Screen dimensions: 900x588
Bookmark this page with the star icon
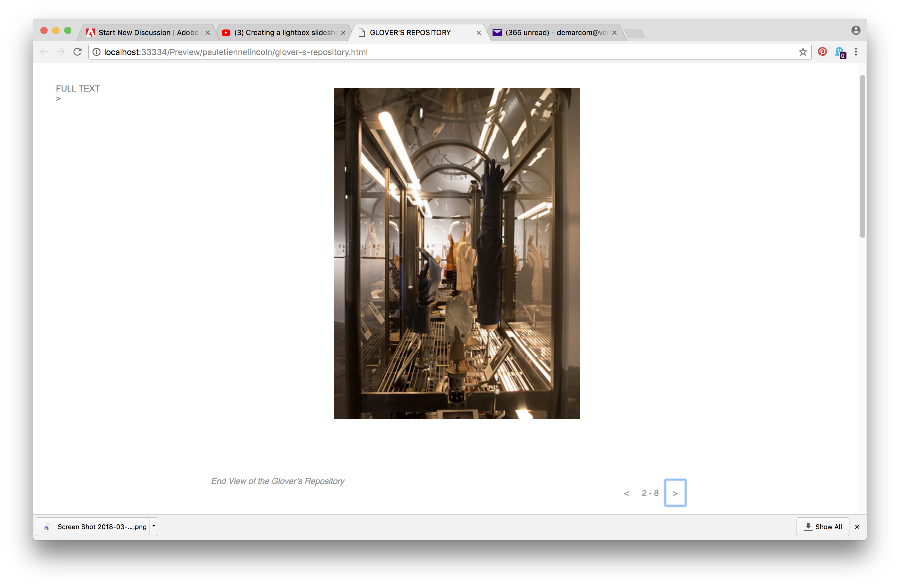pos(802,52)
